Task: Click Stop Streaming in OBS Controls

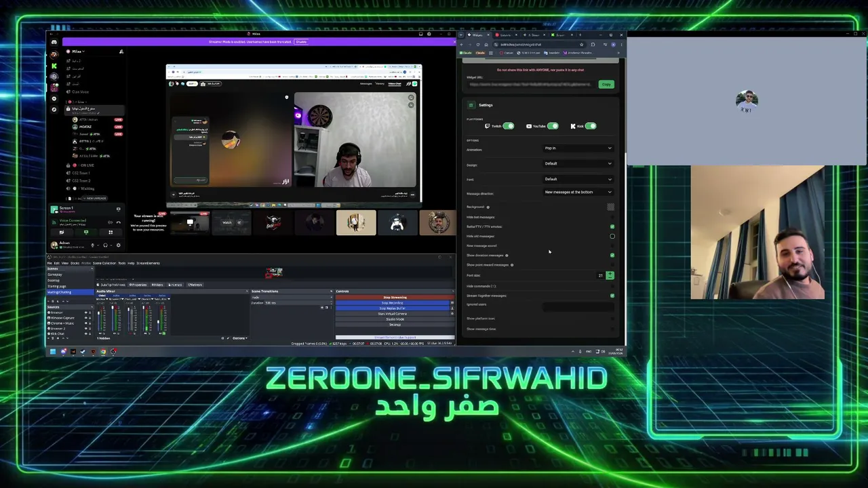Action: 395,297
